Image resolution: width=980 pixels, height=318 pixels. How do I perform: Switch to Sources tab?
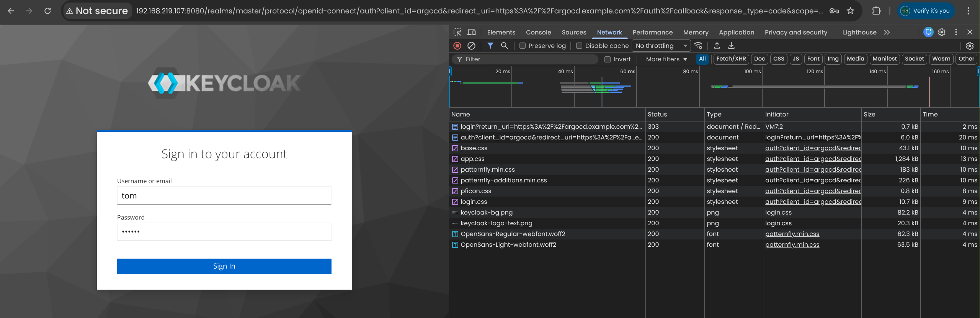pos(574,32)
